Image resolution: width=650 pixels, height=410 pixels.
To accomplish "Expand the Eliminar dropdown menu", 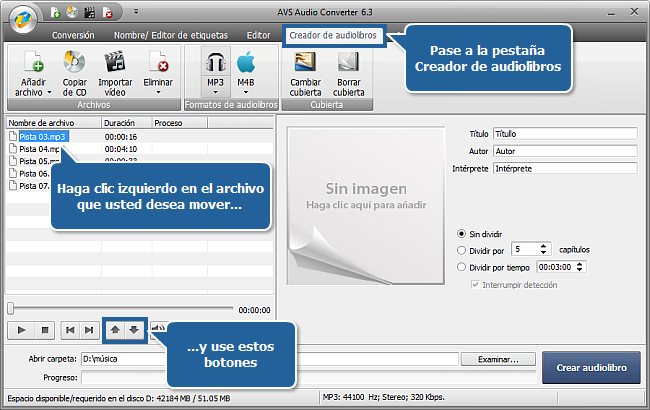I will click(157, 89).
